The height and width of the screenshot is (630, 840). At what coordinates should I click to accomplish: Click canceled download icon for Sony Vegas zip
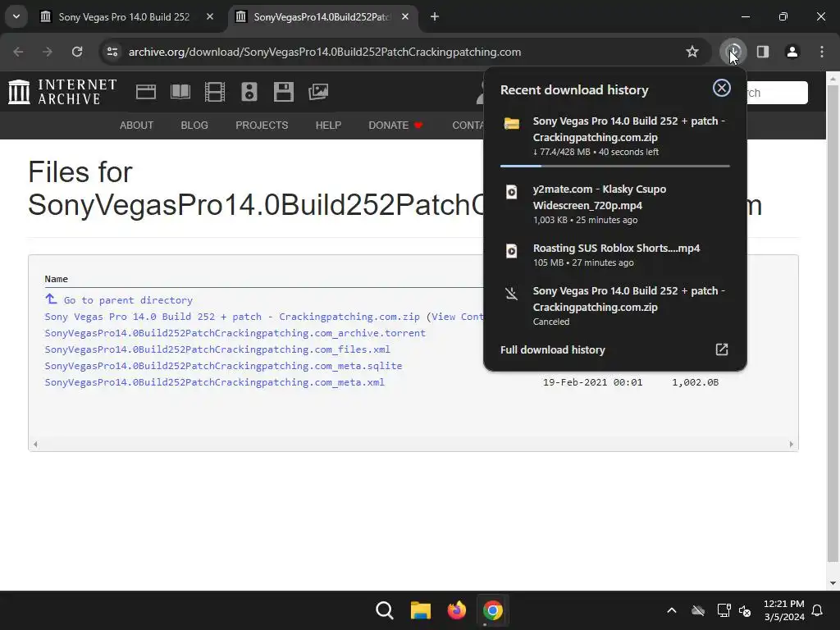512,294
